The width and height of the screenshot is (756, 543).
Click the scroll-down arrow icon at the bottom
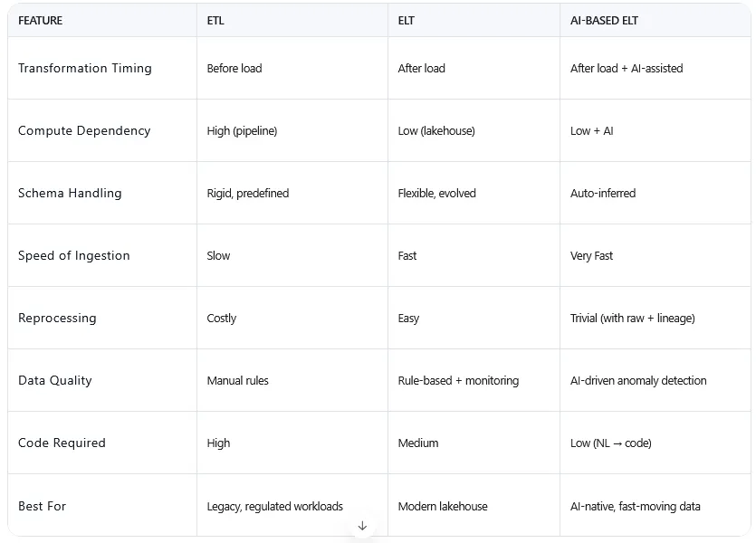(362, 526)
